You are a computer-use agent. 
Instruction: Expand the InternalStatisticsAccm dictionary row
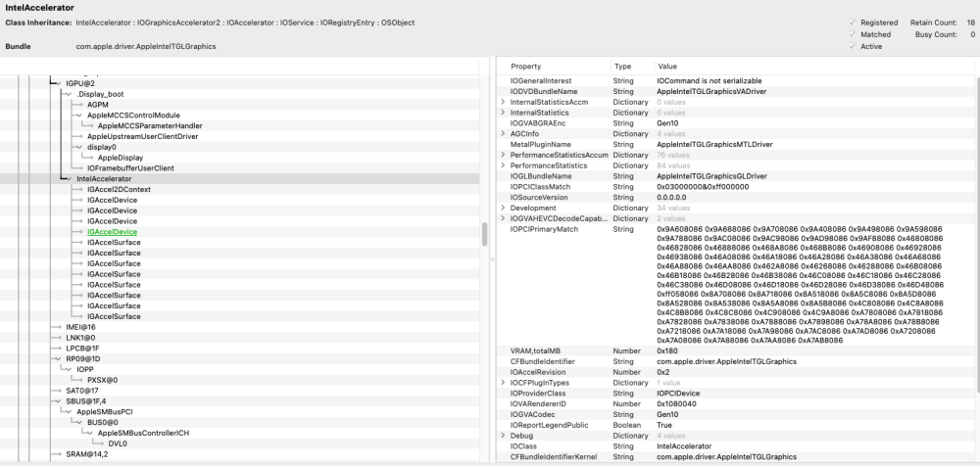(x=503, y=102)
